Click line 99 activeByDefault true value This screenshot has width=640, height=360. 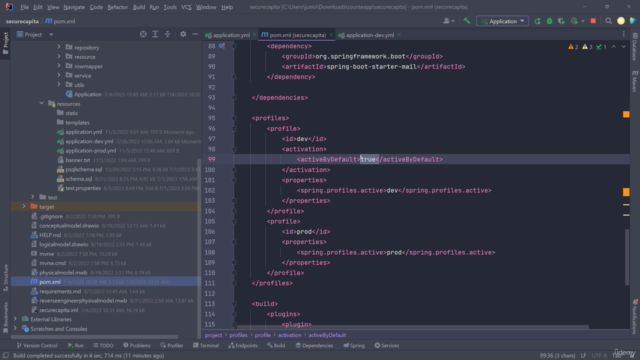point(368,160)
